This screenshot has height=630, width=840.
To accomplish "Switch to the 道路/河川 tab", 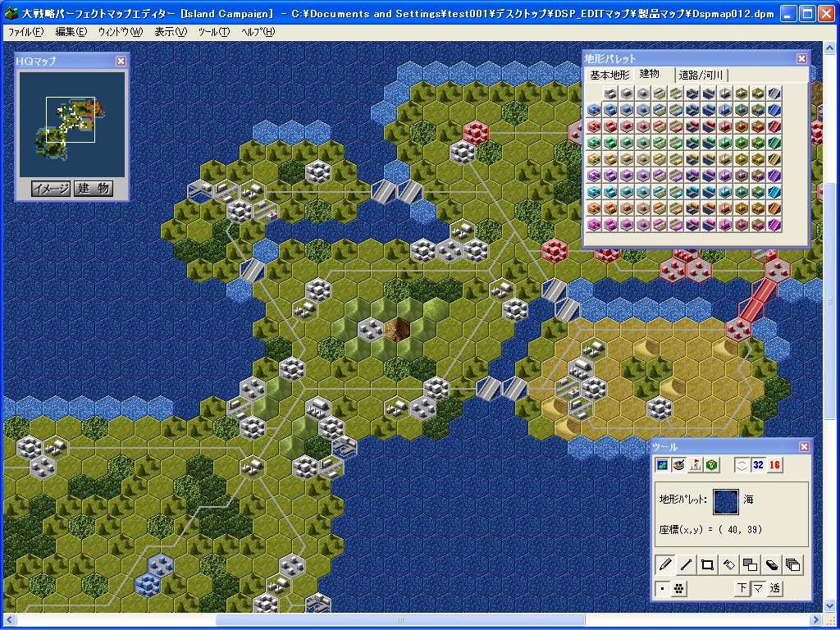I will [x=700, y=75].
